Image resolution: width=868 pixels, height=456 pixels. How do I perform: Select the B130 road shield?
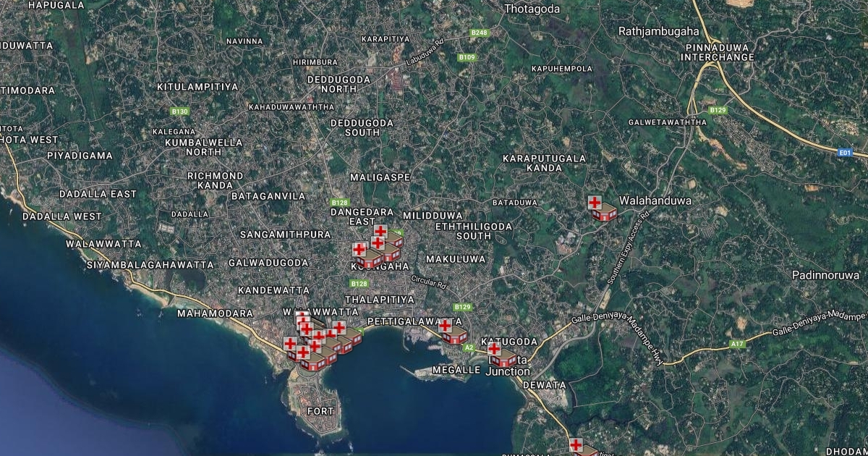[x=179, y=111]
